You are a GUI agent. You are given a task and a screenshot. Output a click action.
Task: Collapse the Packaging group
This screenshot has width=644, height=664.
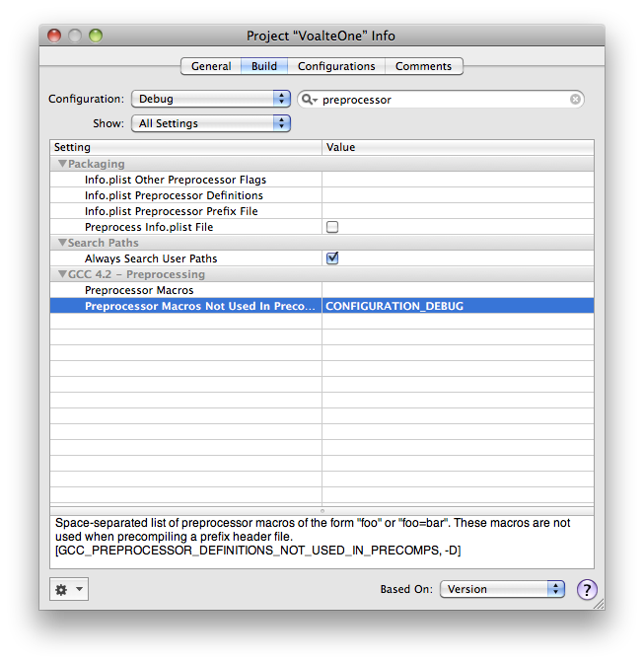coord(62,164)
